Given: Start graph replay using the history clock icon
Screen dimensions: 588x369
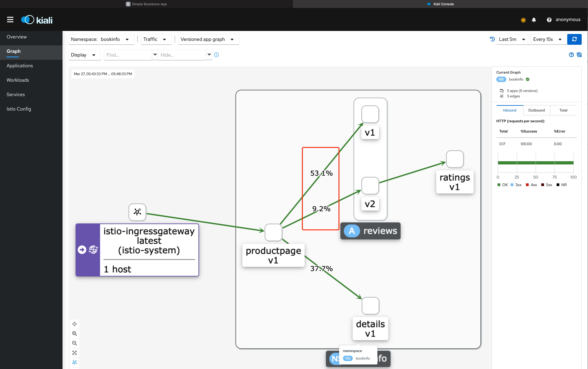Looking at the screenshot, I should click(492, 39).
